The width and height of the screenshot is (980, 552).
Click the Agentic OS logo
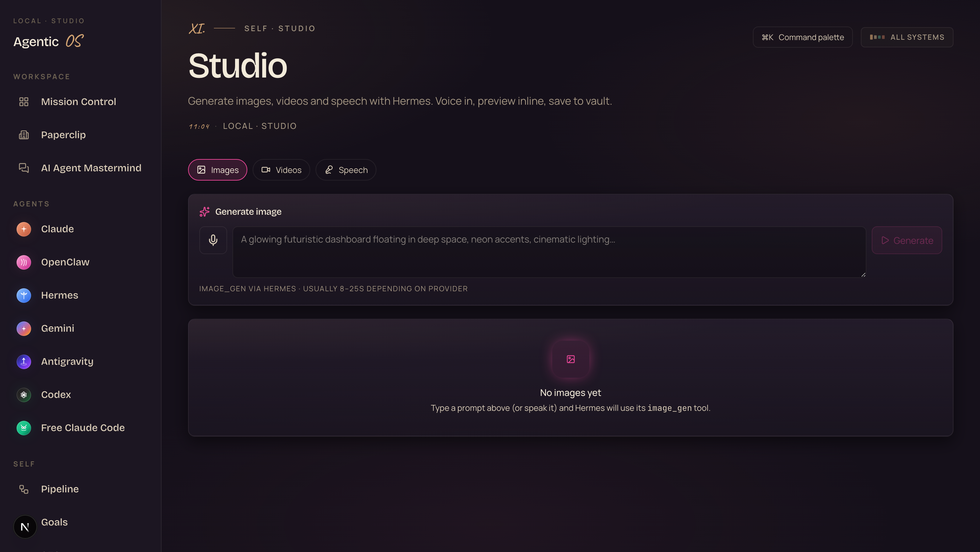[x=48, y=41]
